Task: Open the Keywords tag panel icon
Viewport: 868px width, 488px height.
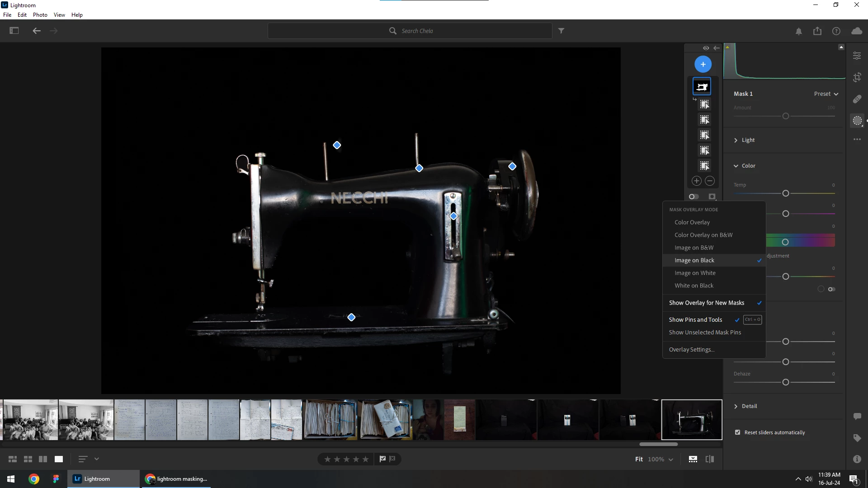Action: [x=857, y=437]
